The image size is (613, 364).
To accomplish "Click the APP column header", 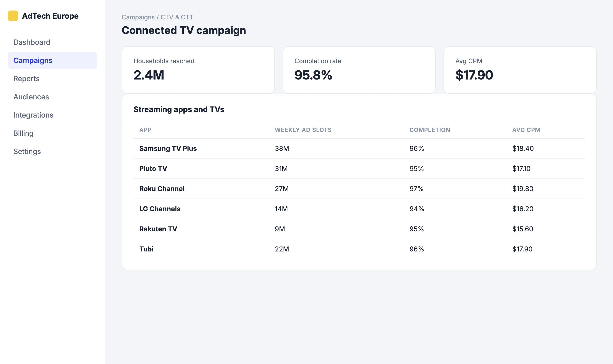I will point(145,130).
